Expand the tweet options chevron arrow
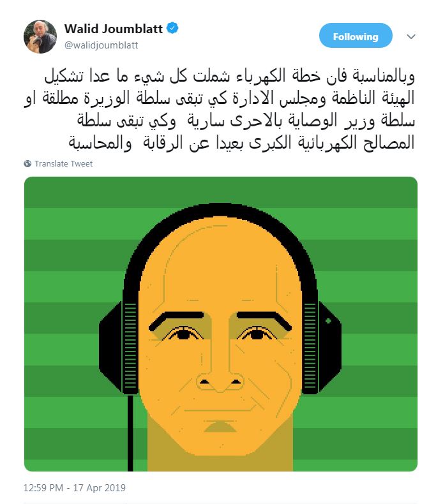Screen dimensions: 436x504 click(411, 36)
